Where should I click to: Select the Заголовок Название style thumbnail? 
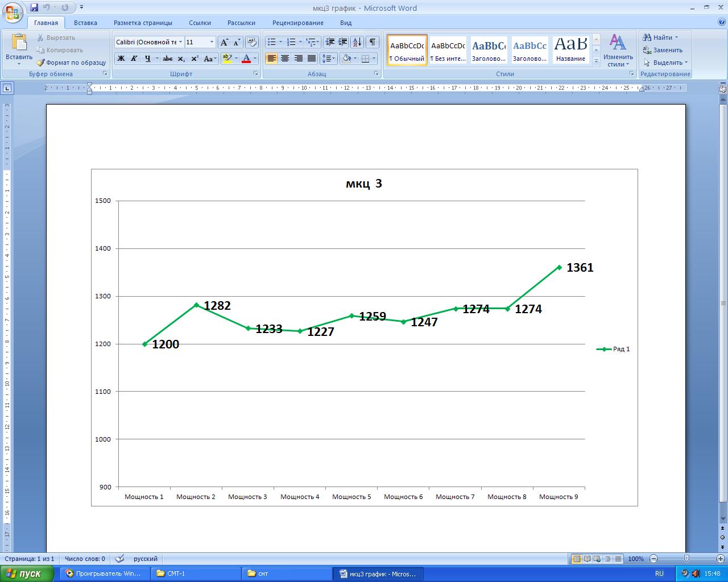pos(570,50)
